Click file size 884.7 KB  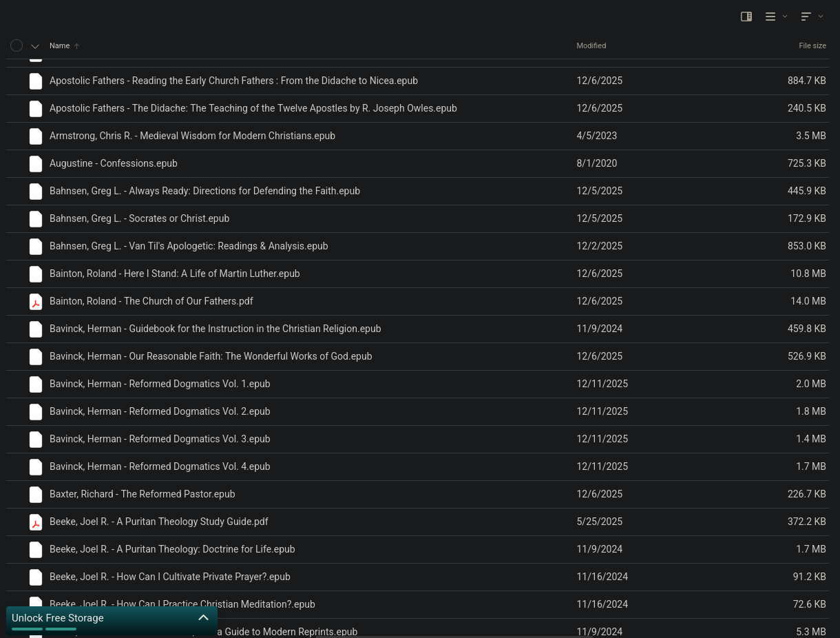click(x=807, y=81)
